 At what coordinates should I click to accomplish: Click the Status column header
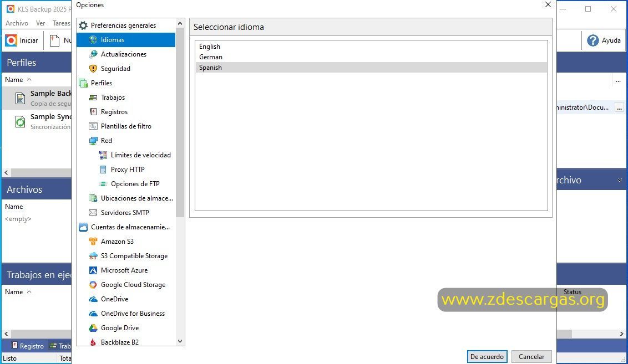coord(572,292)
